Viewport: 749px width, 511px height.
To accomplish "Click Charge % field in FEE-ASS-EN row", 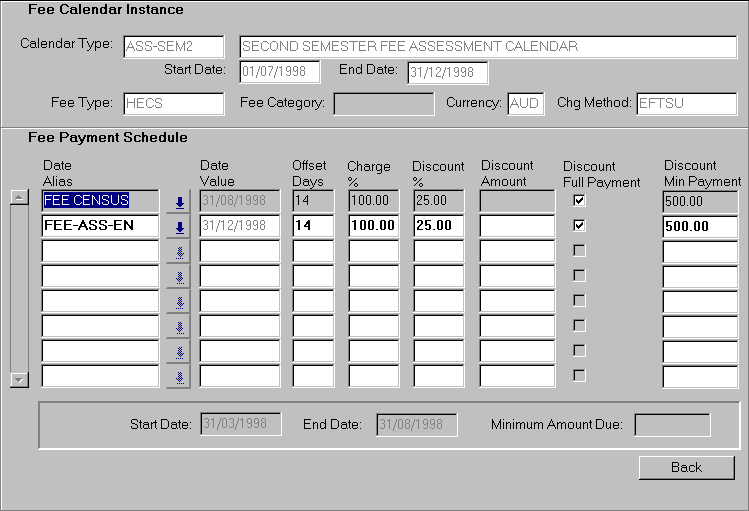I will coord(373,227).
